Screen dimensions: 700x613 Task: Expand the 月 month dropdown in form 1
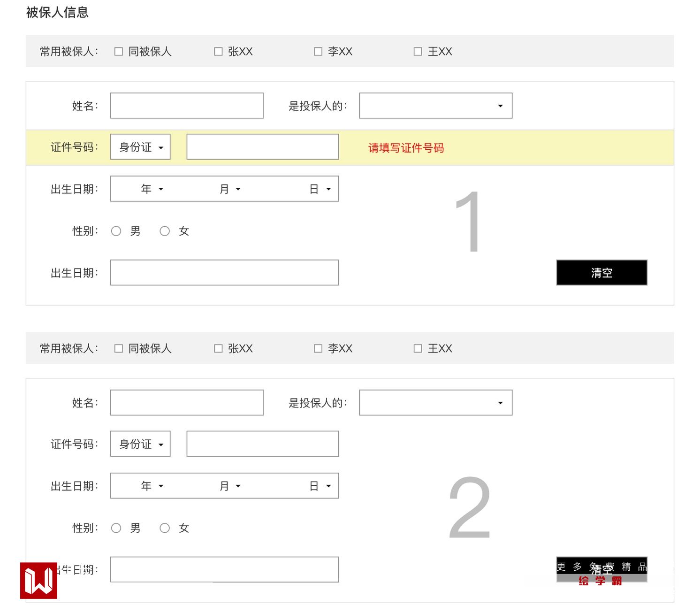click(x=230, y=189)
